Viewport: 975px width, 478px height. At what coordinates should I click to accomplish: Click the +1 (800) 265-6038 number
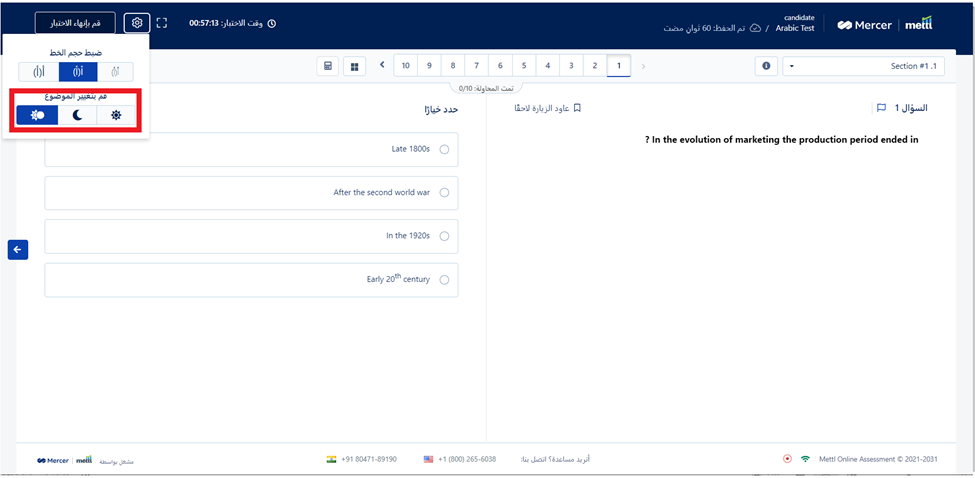468,459
